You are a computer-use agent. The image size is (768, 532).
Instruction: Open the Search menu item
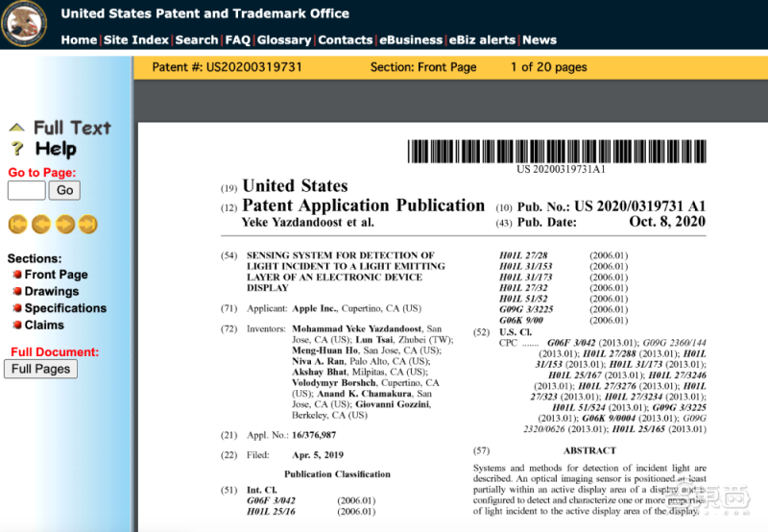[197, 40]
